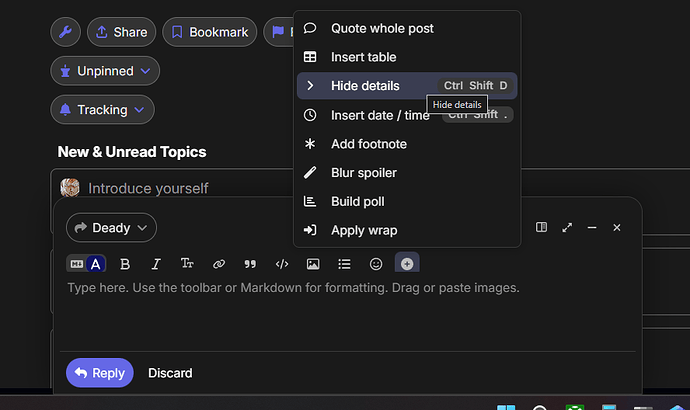Insert a hyperlink
The image size is (690, 410).
tap(219, 264)
